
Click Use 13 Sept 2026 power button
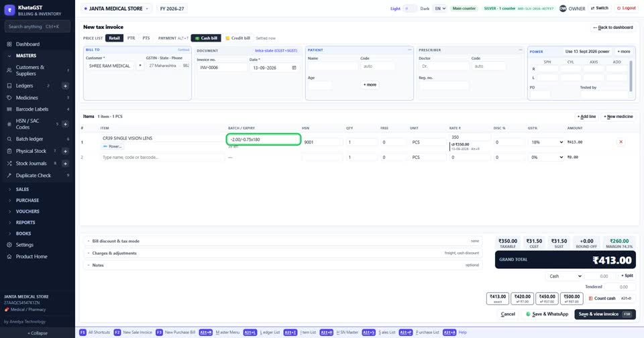tap(588, 52)
